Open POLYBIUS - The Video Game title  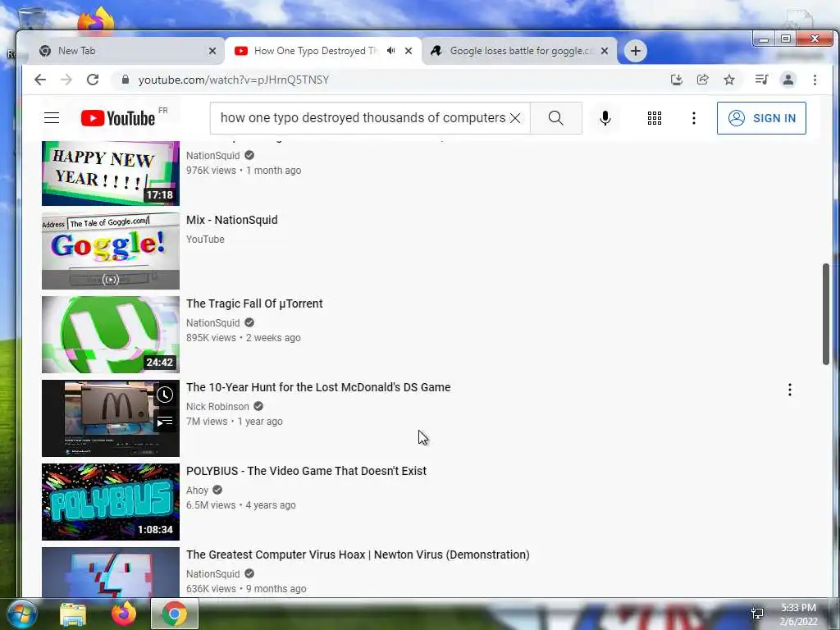point(307,471)
